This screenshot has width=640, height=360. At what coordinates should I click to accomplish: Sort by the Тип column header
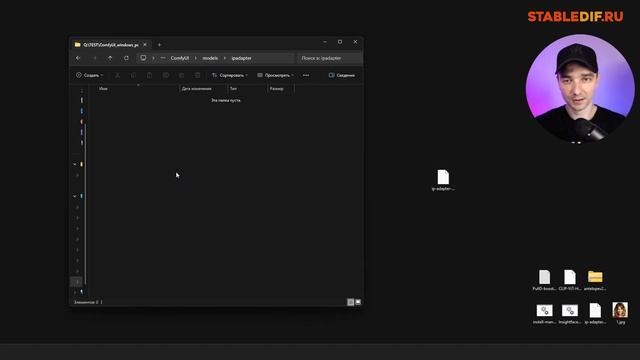[247, 89]
